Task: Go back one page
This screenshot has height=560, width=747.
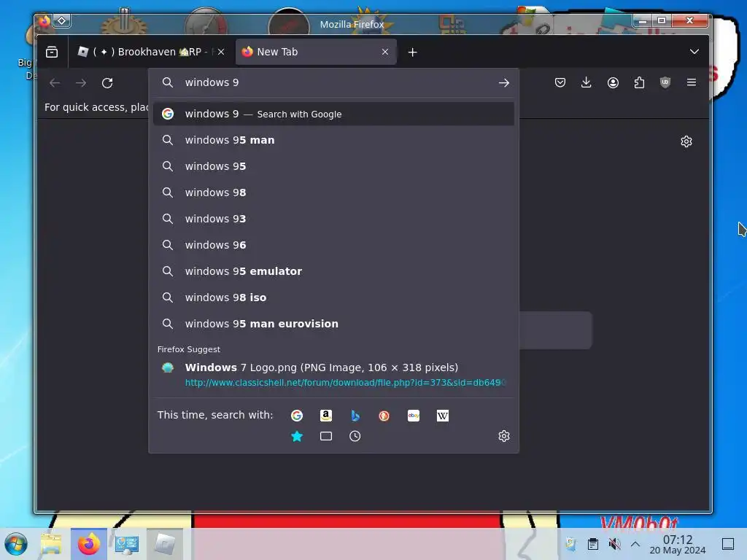Action: [x=55, y=83]
